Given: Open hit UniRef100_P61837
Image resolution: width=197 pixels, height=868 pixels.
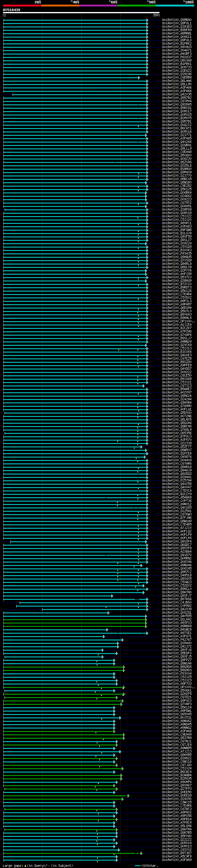Looking at the screenshot, I should tap(177, 57).
